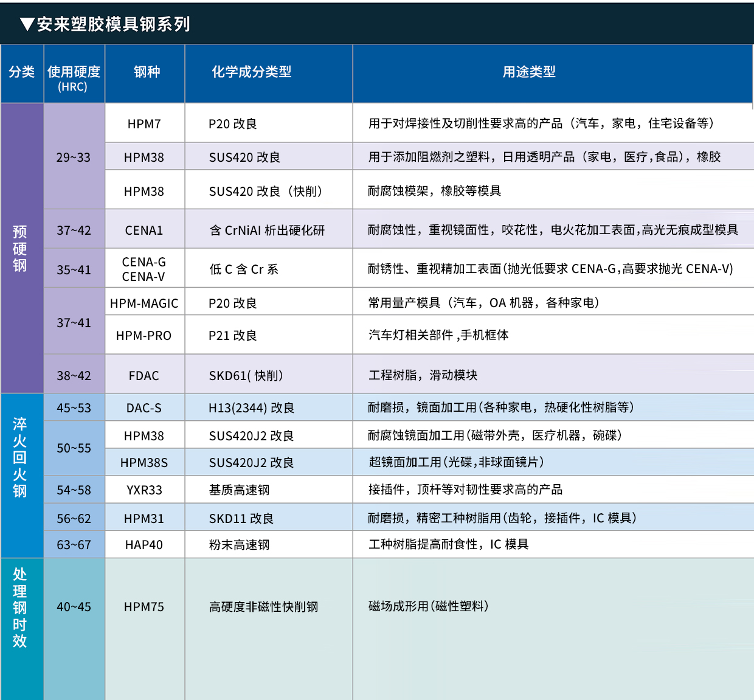Click the 基质高速钢 cell

click(x=268, y=490)
